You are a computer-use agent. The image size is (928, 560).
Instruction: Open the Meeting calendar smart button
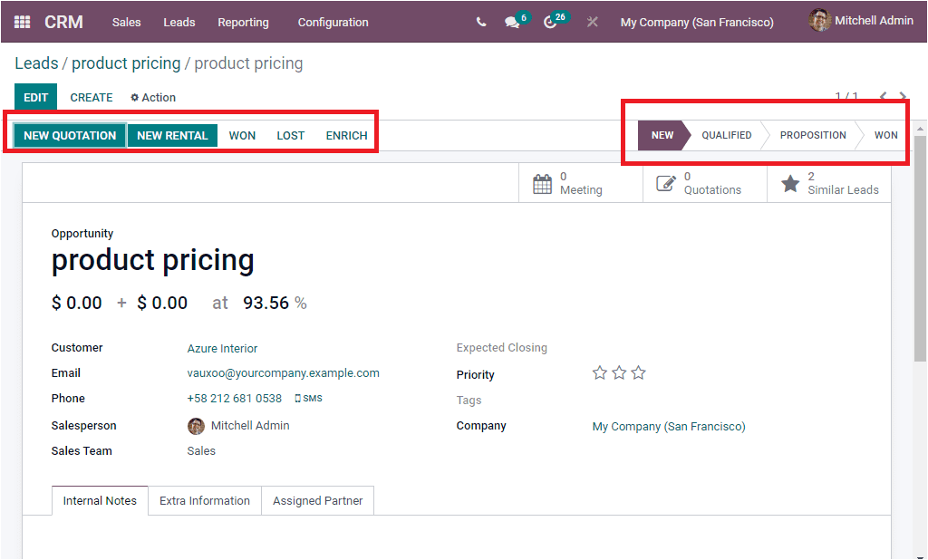click(580, 184)
